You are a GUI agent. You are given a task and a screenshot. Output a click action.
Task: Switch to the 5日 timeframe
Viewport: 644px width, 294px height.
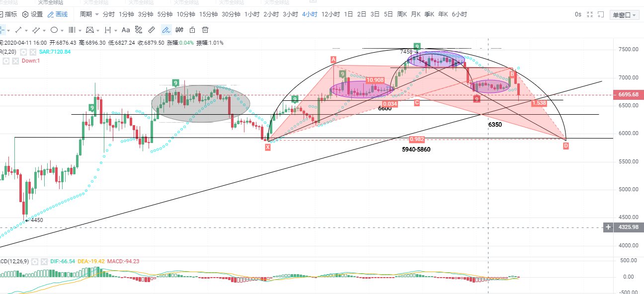389,14
